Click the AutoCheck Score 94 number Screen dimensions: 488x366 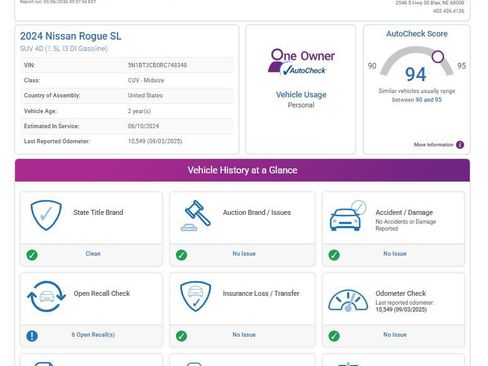pos(416,74)
